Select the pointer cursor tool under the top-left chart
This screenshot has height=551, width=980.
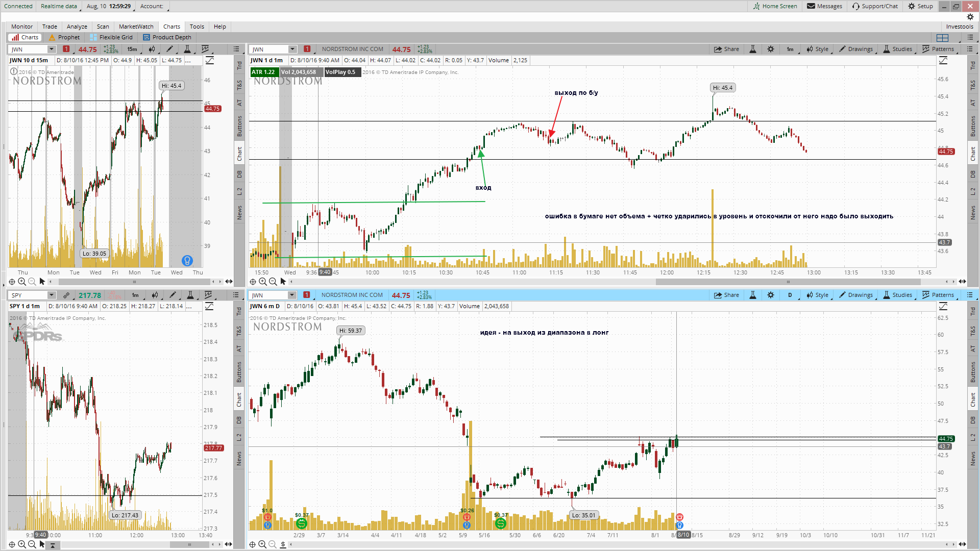click(42, 282)
